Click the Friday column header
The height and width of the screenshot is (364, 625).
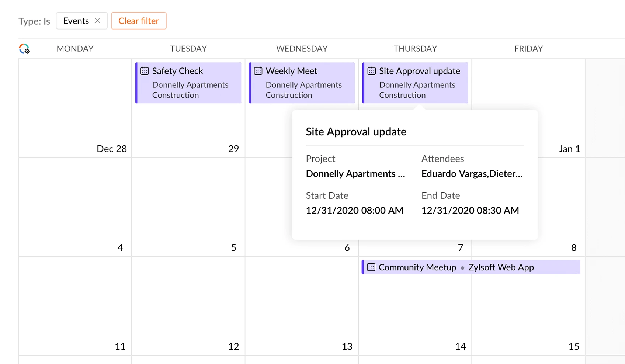(528, 49)
